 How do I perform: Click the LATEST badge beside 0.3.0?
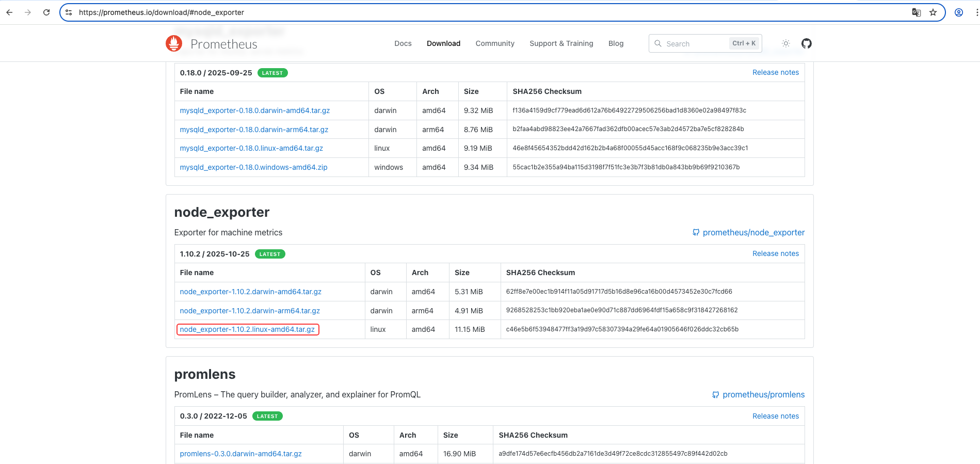267,416
